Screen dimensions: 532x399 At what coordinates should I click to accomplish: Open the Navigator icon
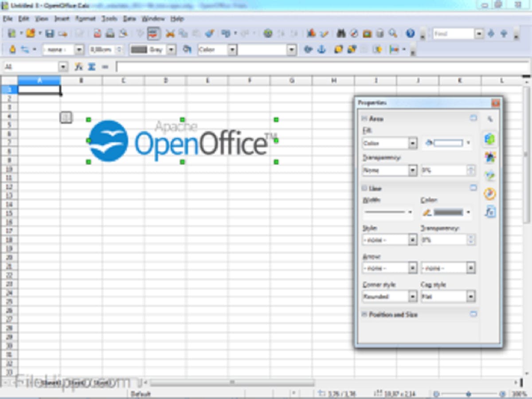point(353,33)
